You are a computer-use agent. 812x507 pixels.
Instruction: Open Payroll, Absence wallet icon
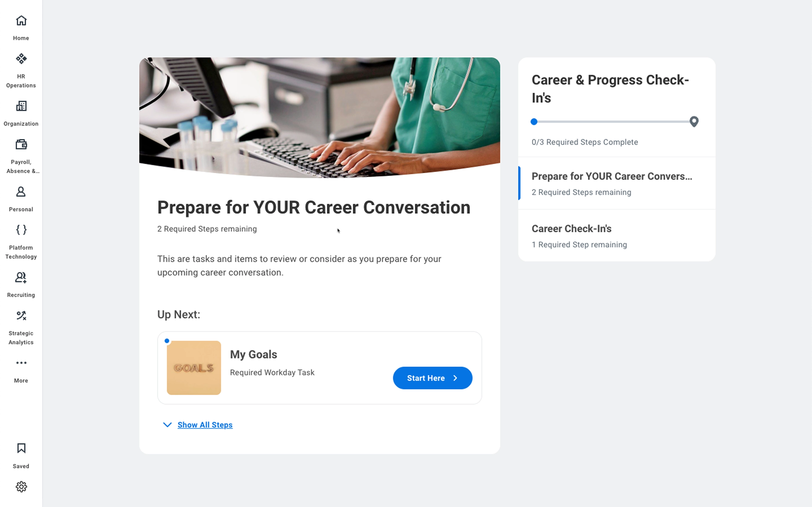click(x=21, y=144)
